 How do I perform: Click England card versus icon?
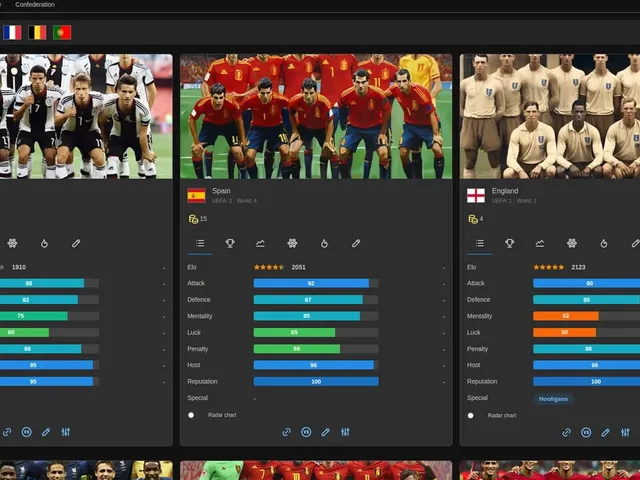click(x=586, y=432)
